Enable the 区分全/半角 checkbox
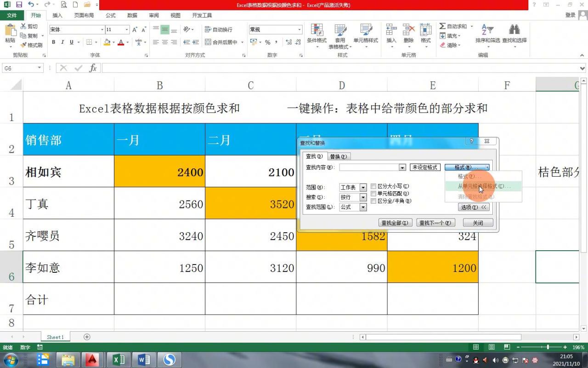This screenshot has height=368, width=588. coord(373,201)
